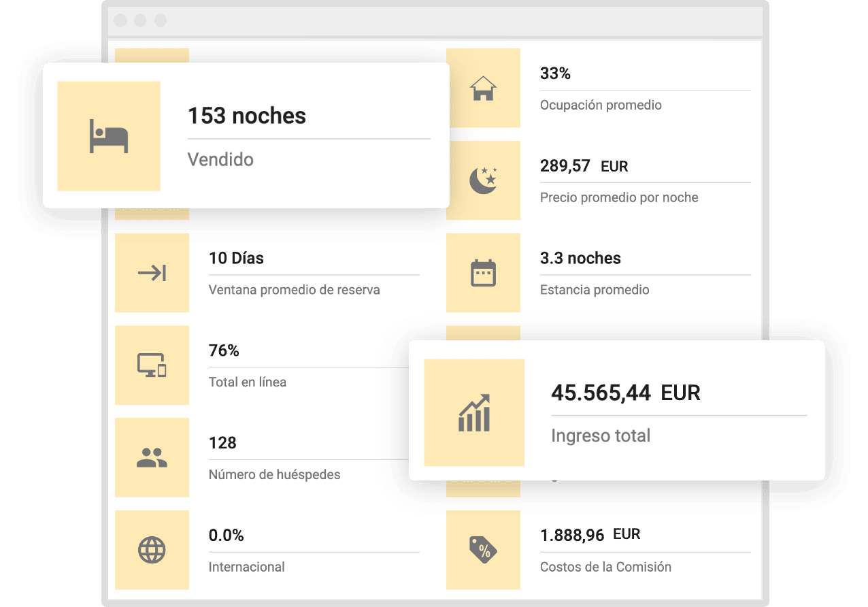Select the 289,57 price value
Screen dimensions: 868x607
(565, 166)
